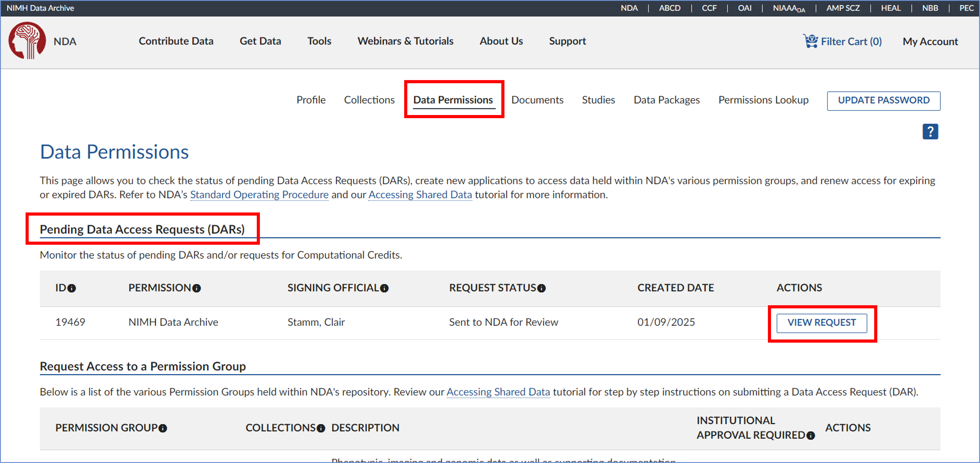Show info icon beside COLLECTIONS header
This screenshot has height=463, width=980.
coord(321,428)
